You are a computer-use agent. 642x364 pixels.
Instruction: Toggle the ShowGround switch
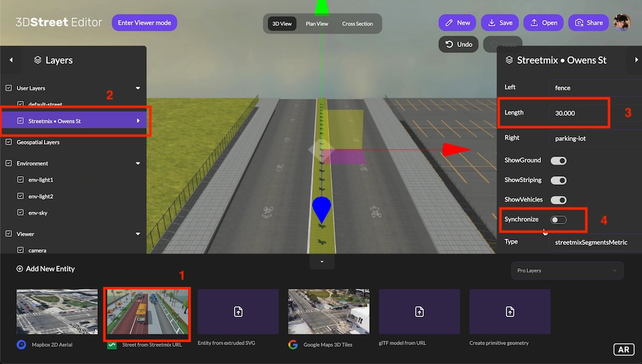coord(558,161)
